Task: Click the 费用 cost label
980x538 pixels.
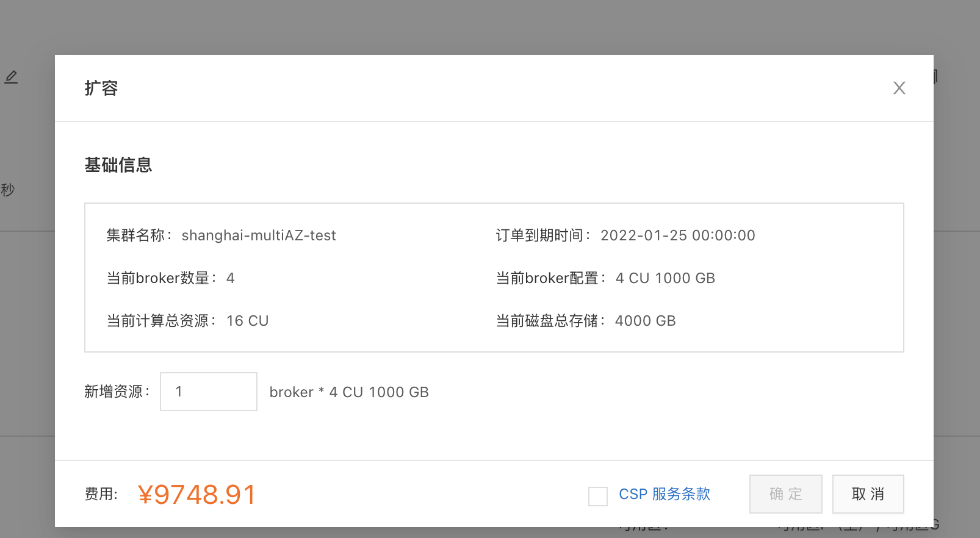Action: 101,494
